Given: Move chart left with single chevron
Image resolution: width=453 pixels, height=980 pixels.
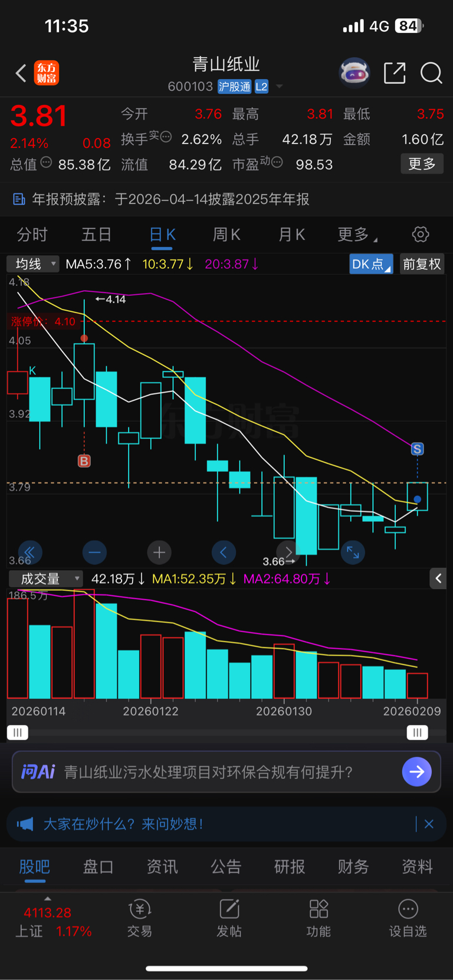Looking at the screenshot, I should click(224, 553).
